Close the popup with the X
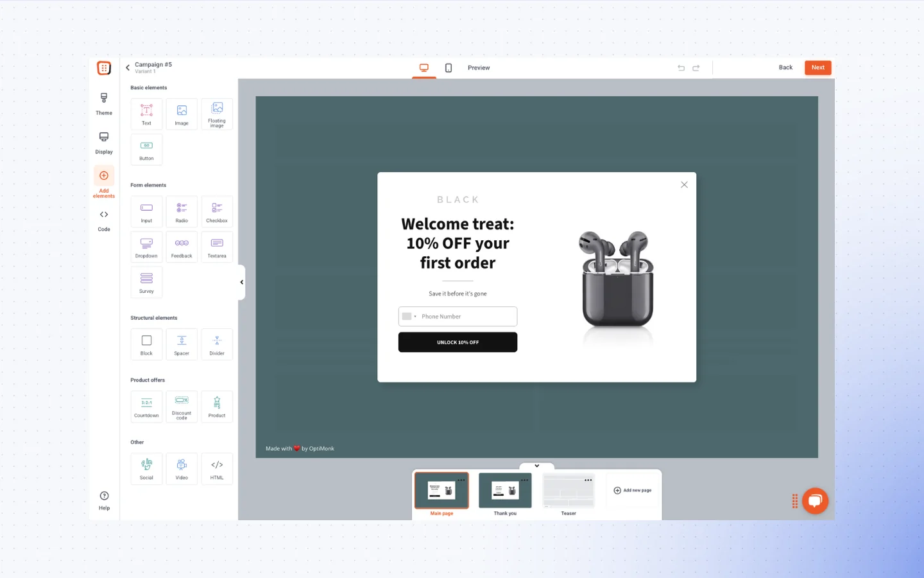Viewport: 924px width, 578px height. pyautogui.click(x=684, y=185)
